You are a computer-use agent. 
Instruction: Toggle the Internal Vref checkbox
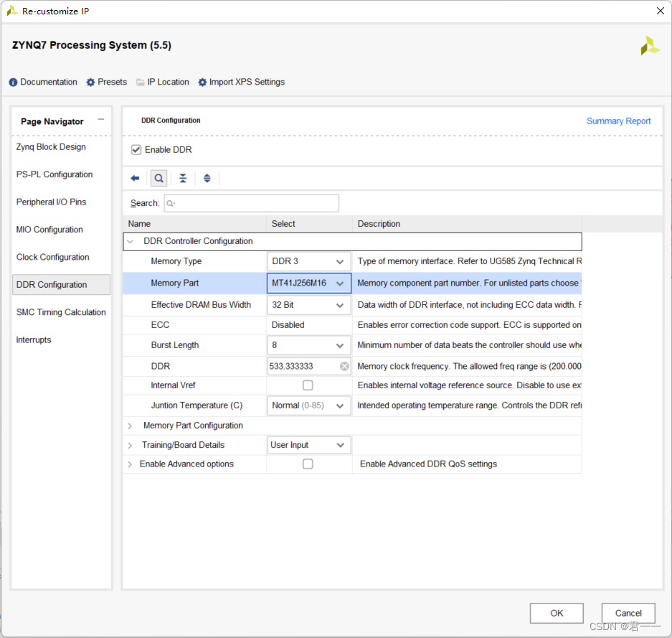[x=308, y=385]
